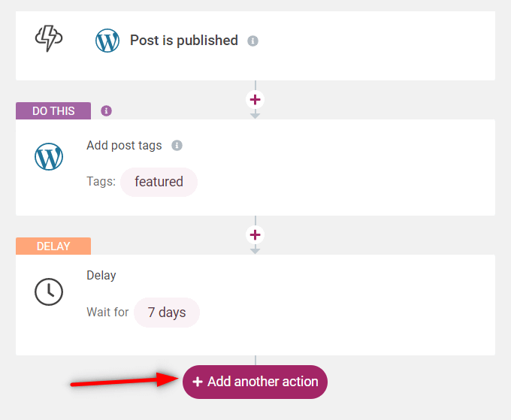Viewport: 511px width, 420px height.
Task: Select the DO THIS label tab
Action: (x=53, y=110)
